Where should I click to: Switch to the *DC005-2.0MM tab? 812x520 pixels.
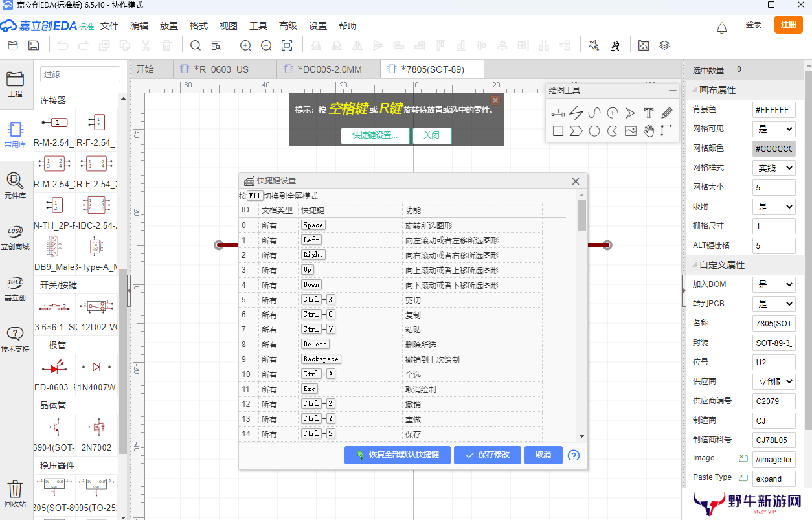click(328, 69)
